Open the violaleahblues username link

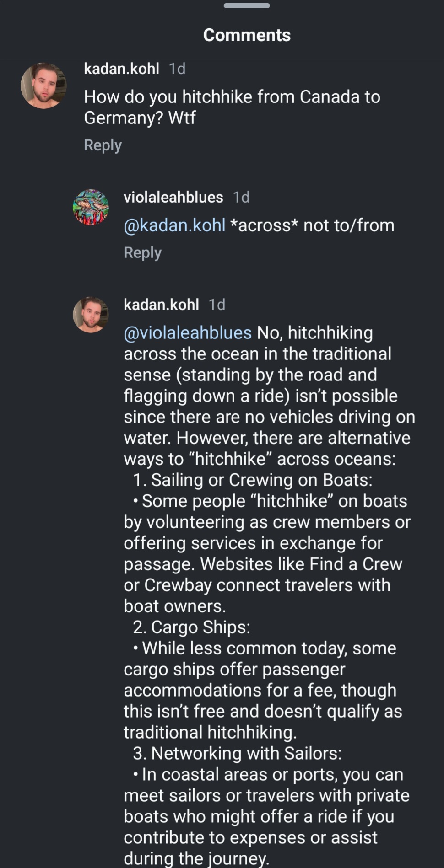pos(173,197)
